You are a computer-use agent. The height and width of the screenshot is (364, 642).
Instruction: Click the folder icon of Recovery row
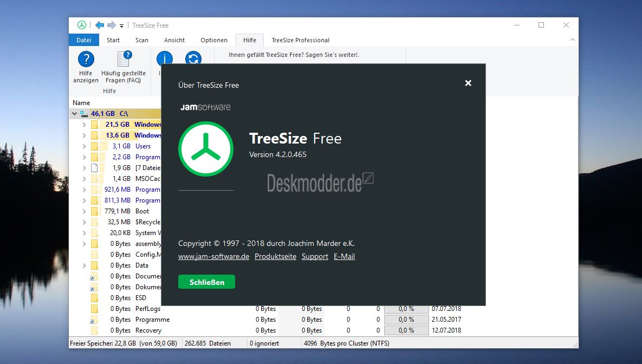tap(95, 330)
